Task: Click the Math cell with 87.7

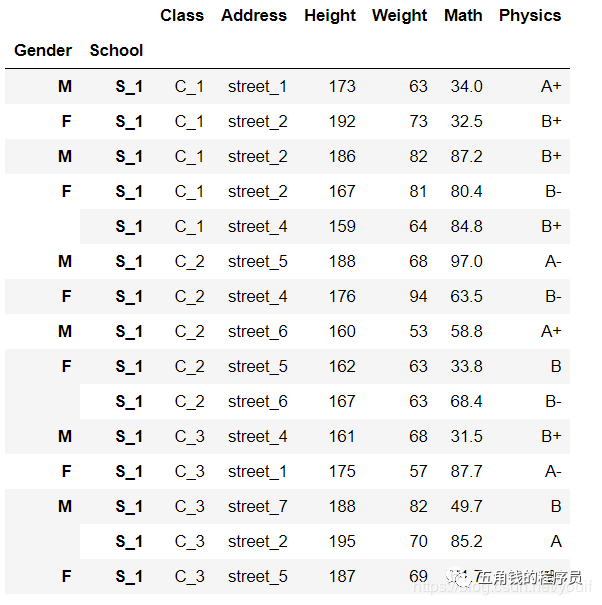Action: tap(467, 472)
